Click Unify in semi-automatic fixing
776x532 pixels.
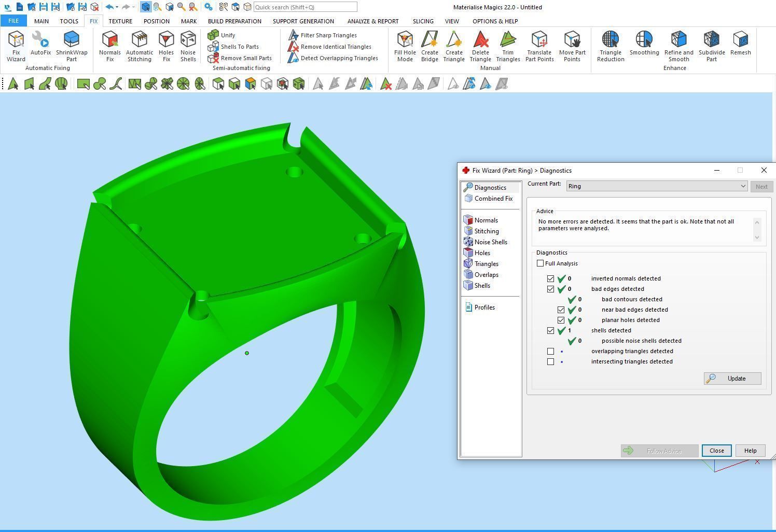tap(221, 35)
